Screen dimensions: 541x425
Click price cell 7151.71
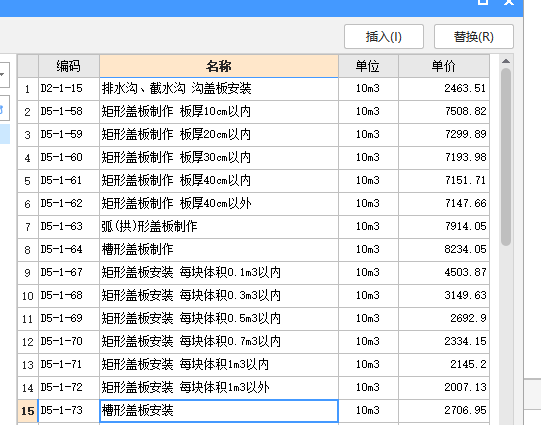(444, 181)
